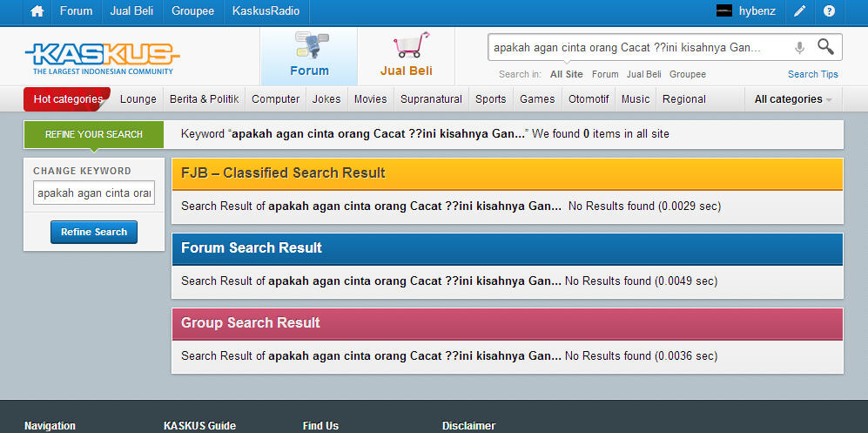Click the pencil edit icon in top bar

tap(799, 11)
